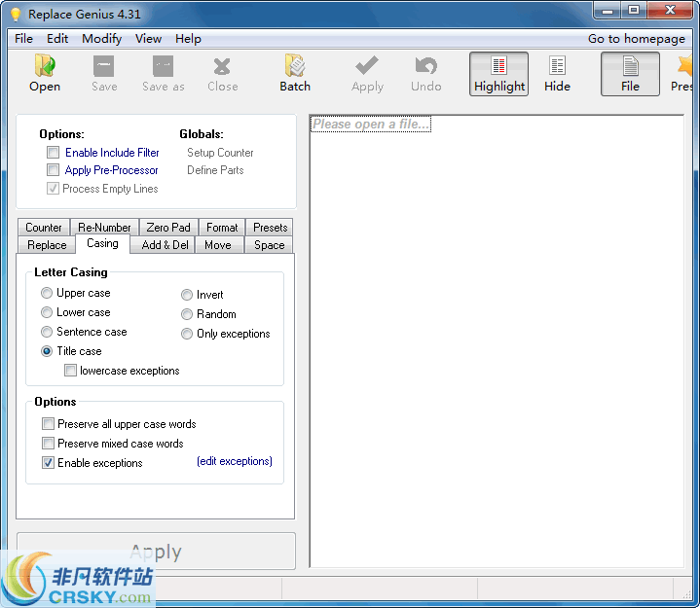Click the large Apply button at bottom
700x608 pixels.
(156, 552)
